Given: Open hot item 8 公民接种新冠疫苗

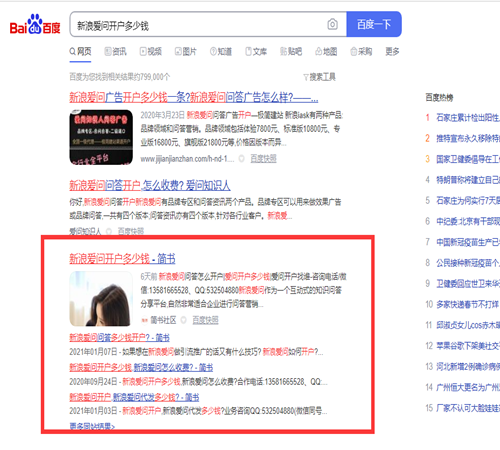Looking at the screenshot, I should [468, 263].
